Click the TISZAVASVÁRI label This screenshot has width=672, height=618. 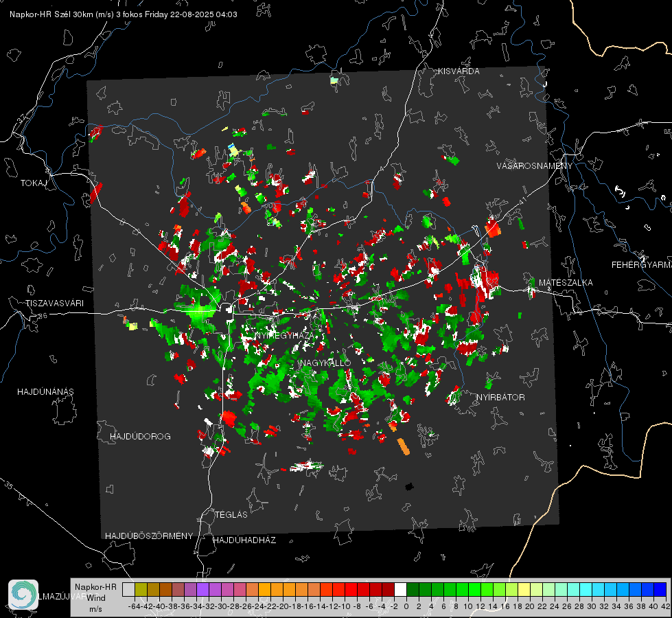pyautogui.click(x=54, y=304)
